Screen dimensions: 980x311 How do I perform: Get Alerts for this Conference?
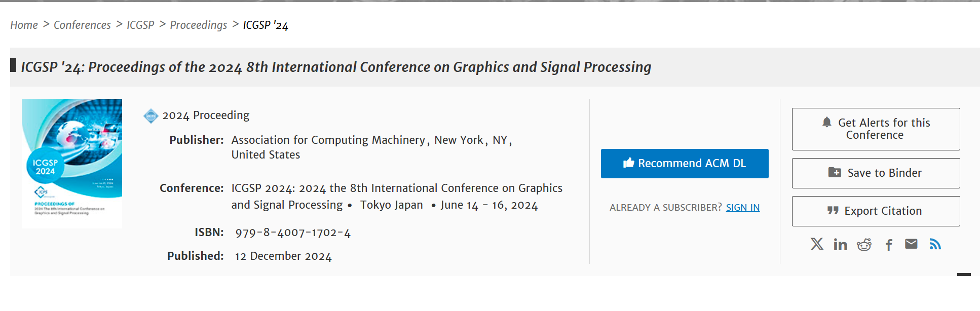tap(876, 129)
